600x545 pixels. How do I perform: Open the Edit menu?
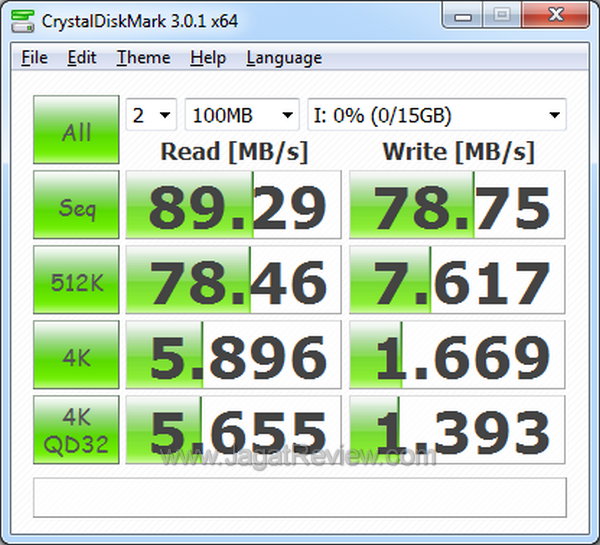click(x=82, y=58)
